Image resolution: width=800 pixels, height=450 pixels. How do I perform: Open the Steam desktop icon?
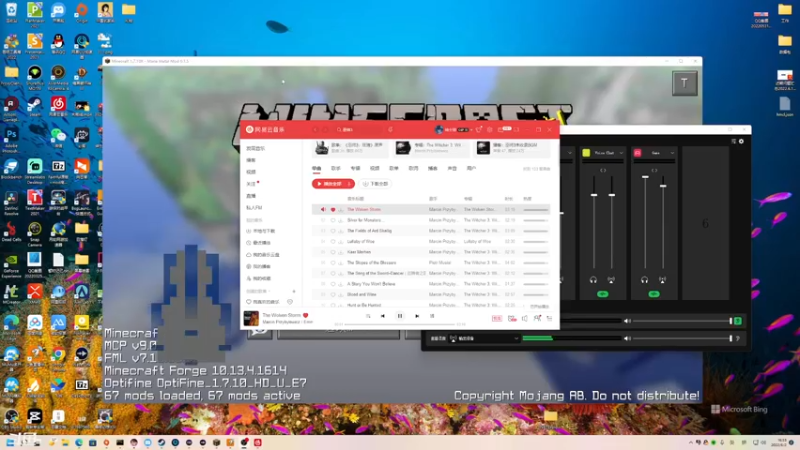tap(34, 107)
